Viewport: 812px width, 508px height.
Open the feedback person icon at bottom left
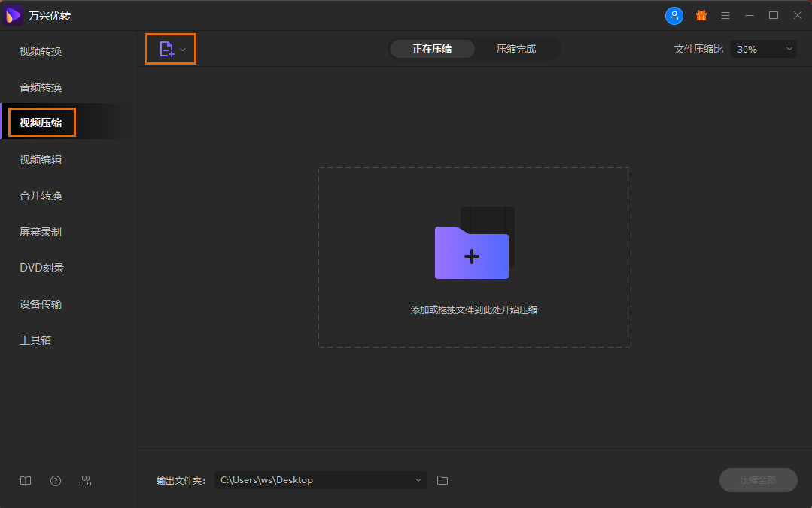pos(86,481)
